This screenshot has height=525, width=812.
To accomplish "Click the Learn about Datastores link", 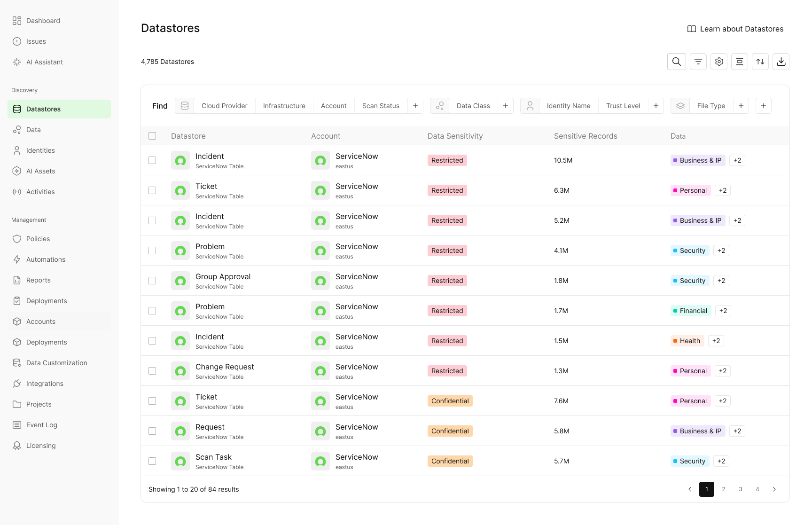I will point(735,29).
